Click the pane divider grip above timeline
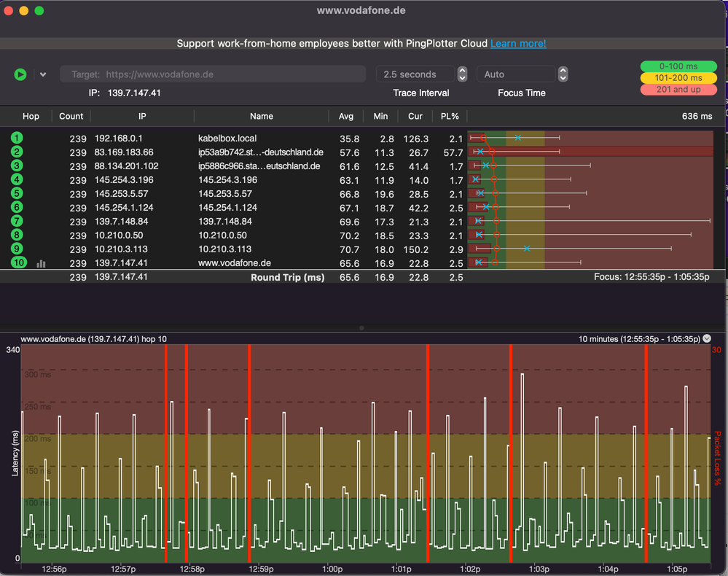Screen dimensions: 728x576 [361, 328]
